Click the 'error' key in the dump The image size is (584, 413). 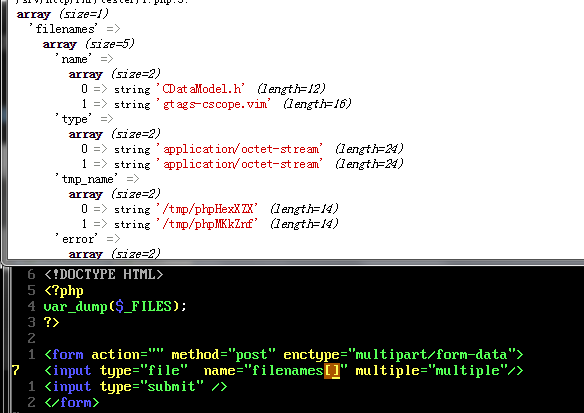click(76, 239)
